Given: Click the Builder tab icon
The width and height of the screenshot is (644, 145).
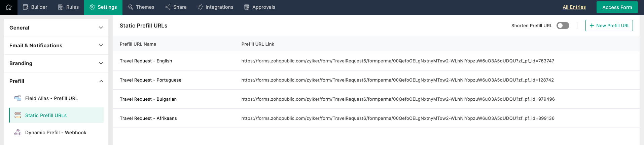Looking at the screenshot, I should point(25,7).
